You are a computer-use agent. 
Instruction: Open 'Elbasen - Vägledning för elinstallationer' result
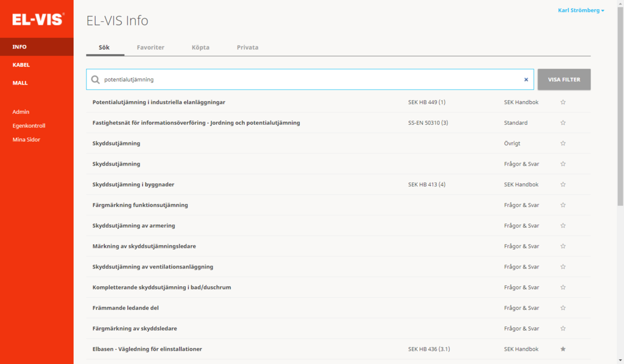point(147,349)
